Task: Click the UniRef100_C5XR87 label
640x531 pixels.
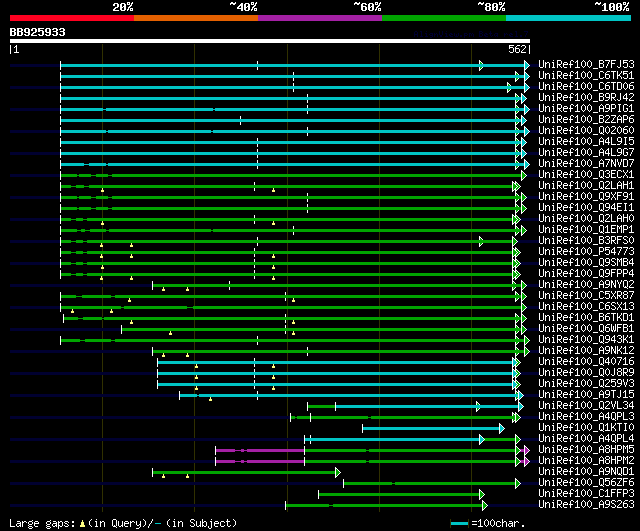Action: [586, 296]
